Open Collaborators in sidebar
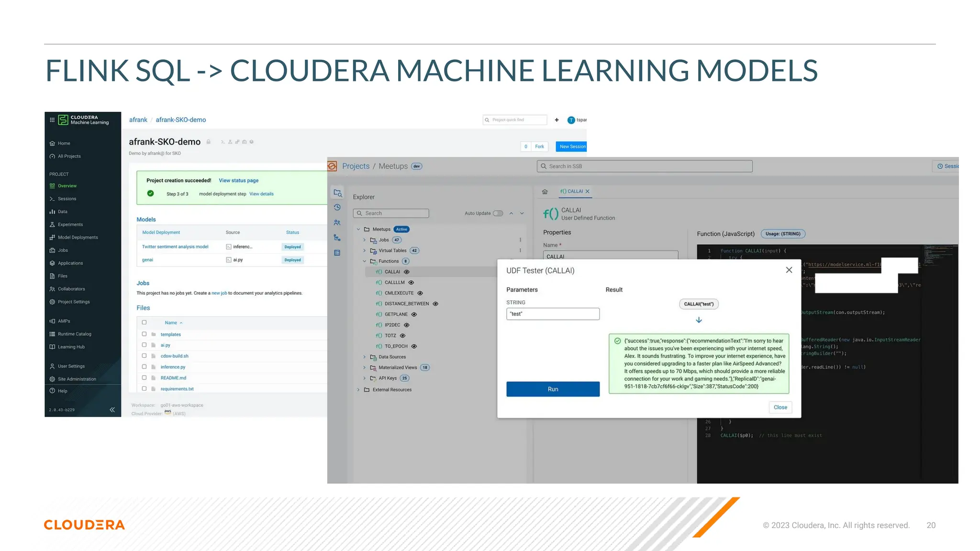 pyautogui.click(x=67, y=289)
